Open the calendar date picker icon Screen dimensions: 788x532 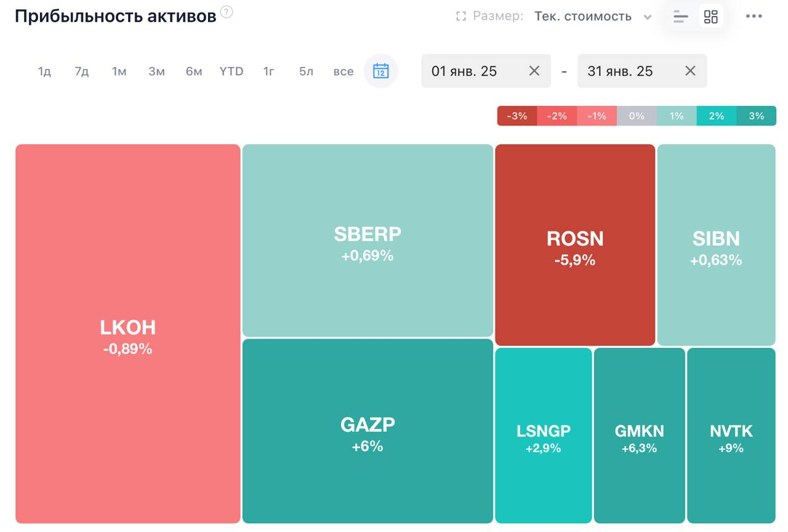coord(381,71)
